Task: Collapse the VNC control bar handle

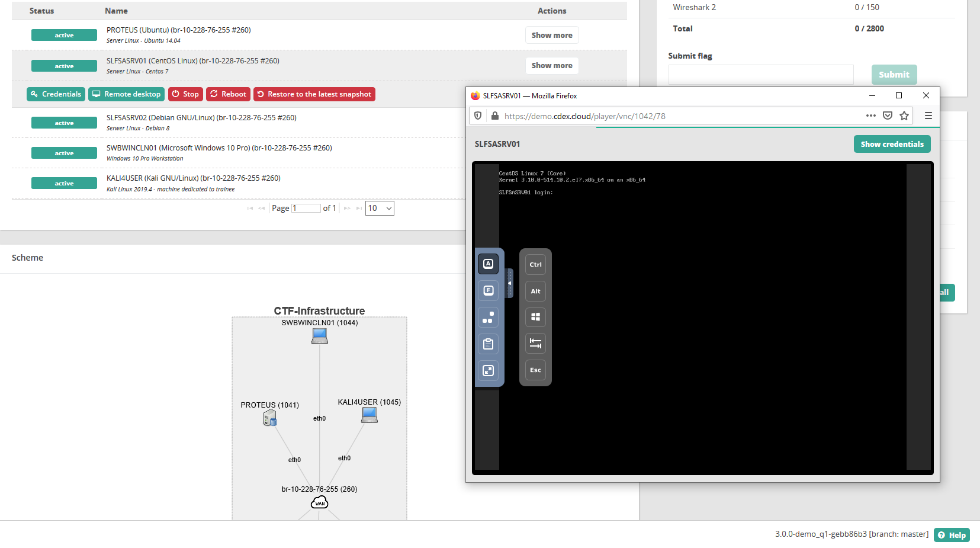Action: point(510,283)
